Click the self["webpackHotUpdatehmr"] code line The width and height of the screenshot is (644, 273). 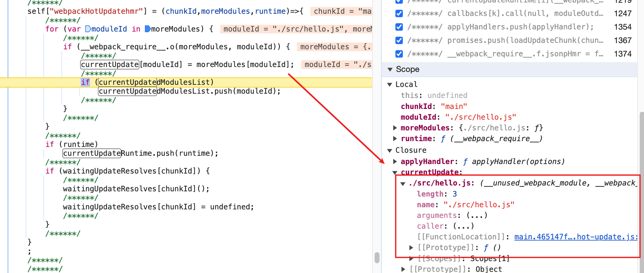pos(166,11)
